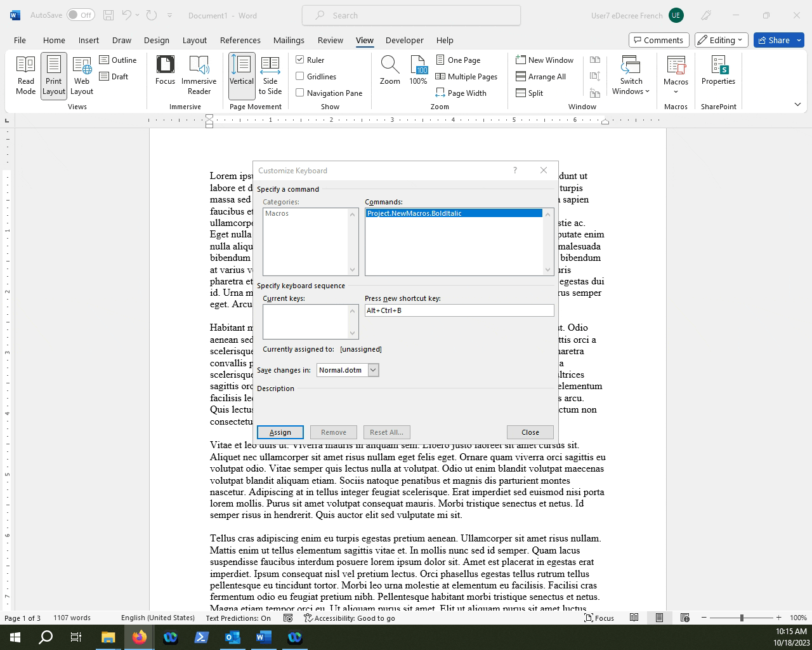Click the zoom slider in status bar
The image size is (812, 650).
(741, 618)
